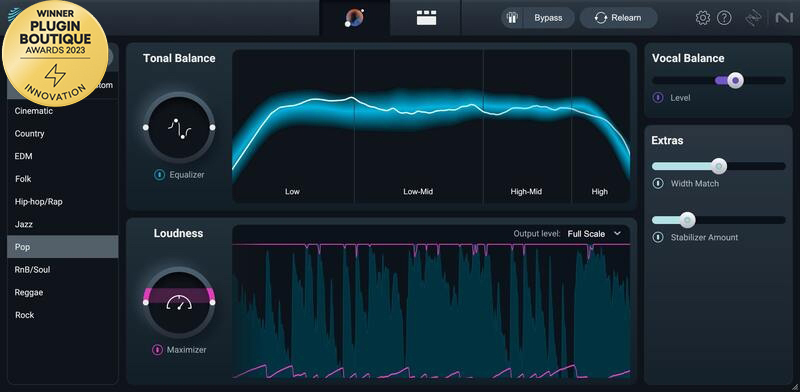This screenshot has height=392, width=800.
Task: Click the Equalizer module icon in dial
Action: 179,129
